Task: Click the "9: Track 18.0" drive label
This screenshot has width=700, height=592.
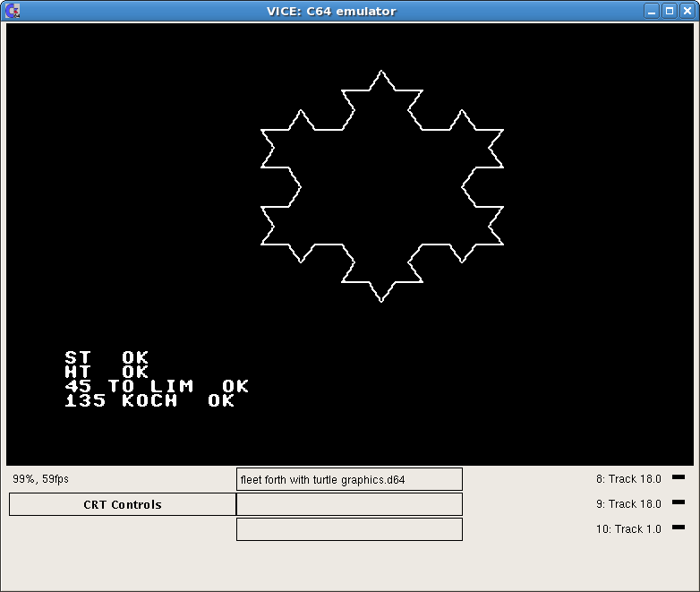Action: (628, 504)
